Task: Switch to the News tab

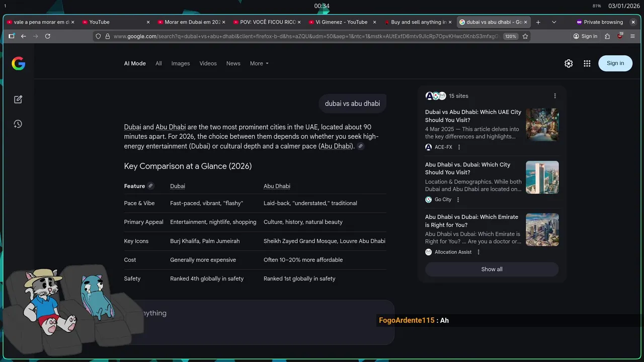Action: coord(233,63)
